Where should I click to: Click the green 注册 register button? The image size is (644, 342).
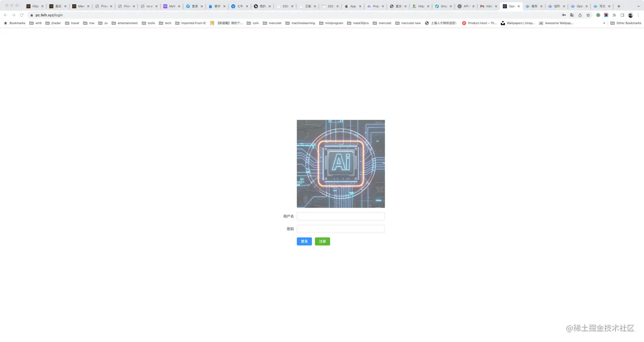click(x=322, y=241)
